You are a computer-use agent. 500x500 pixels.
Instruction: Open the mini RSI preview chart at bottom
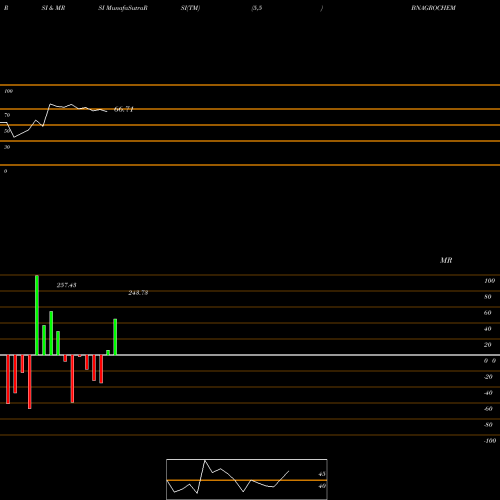tap(247, 479)
